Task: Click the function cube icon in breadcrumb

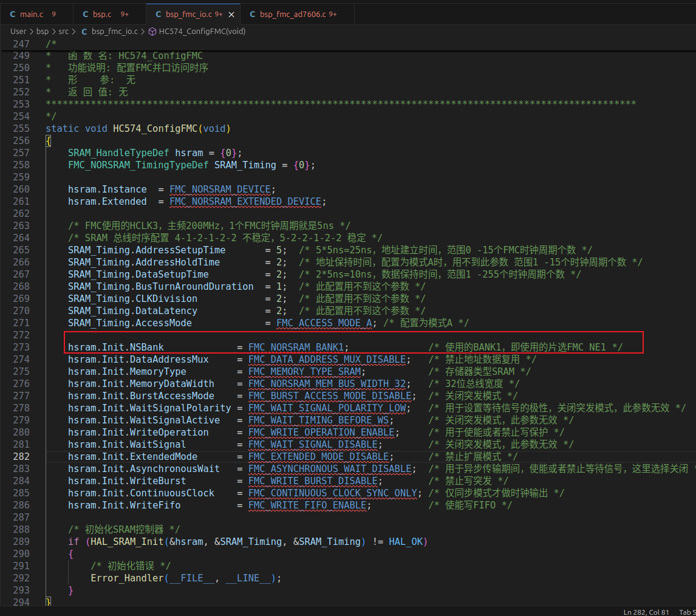Action: [x=152, y=32]
